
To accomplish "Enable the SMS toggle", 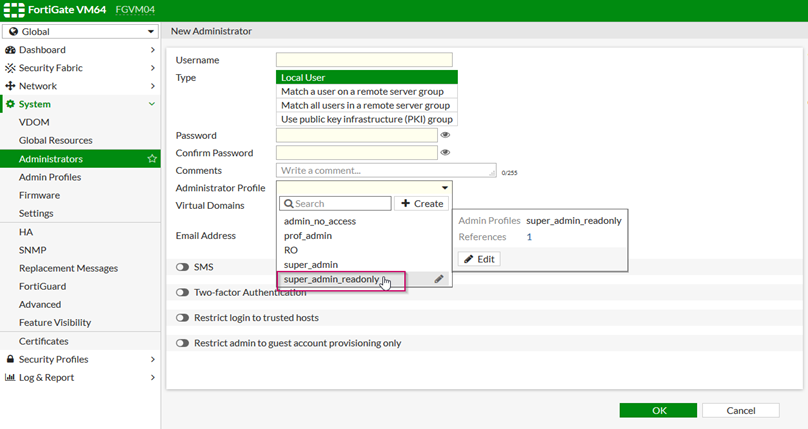I will click(183, 268).
